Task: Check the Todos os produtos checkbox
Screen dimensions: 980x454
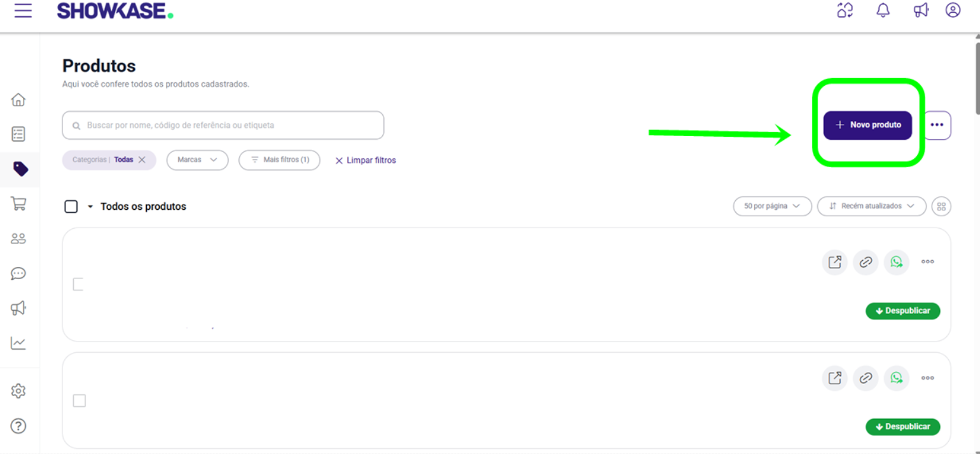Action: (x=71, y=207)
